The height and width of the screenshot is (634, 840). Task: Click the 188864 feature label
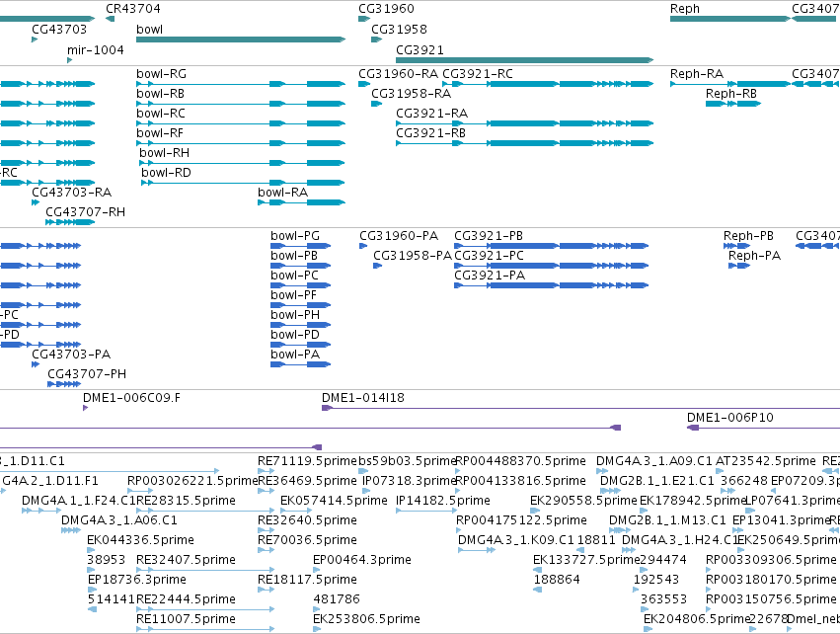coord(557,580)
